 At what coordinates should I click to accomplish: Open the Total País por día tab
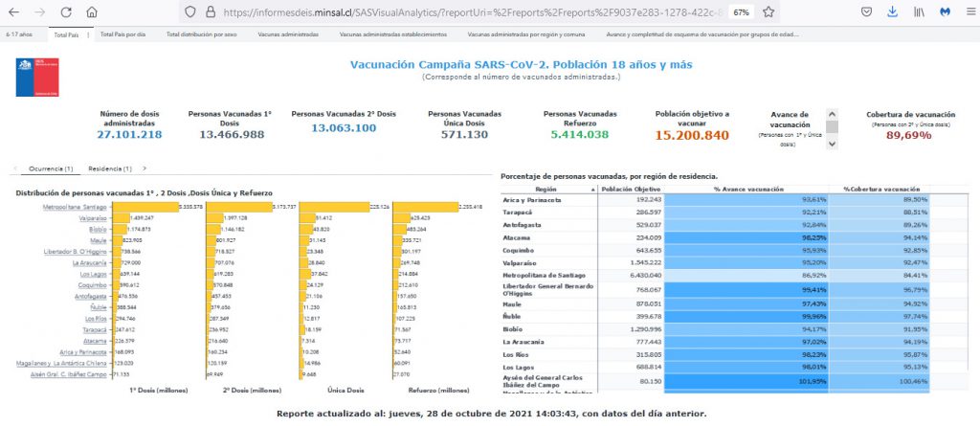tap(122, 35)
